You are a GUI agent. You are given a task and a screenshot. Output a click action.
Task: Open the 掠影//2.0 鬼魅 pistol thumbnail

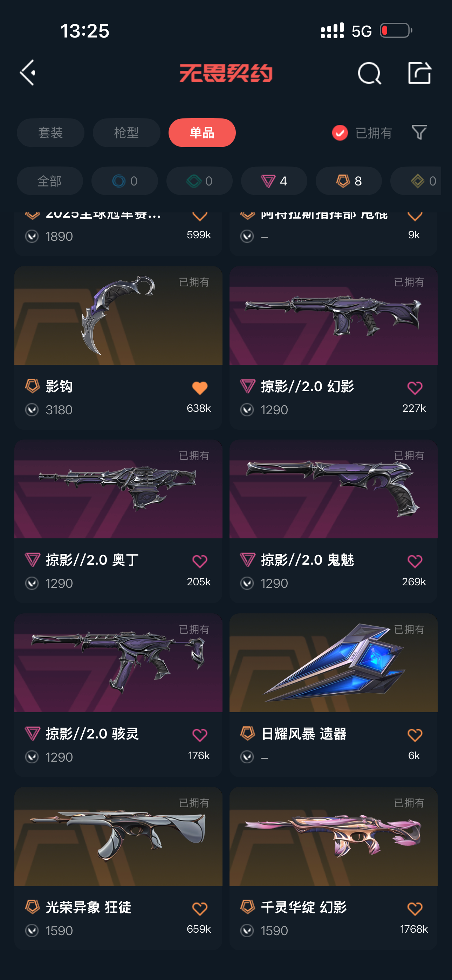tap(333, 489)
